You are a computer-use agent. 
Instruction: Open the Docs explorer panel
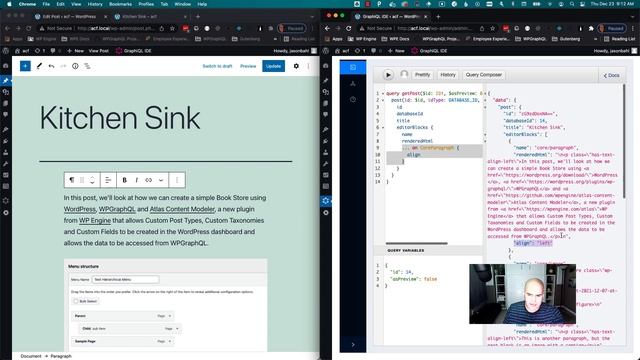pyautogui.click(x=611, y=76)
